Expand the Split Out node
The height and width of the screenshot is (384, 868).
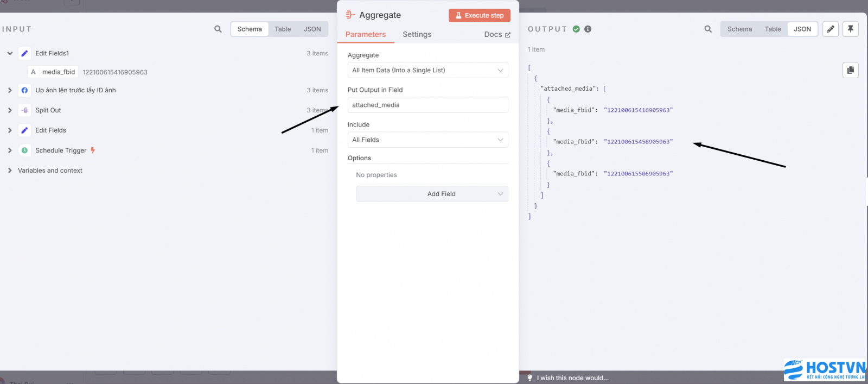click(10, 110)
